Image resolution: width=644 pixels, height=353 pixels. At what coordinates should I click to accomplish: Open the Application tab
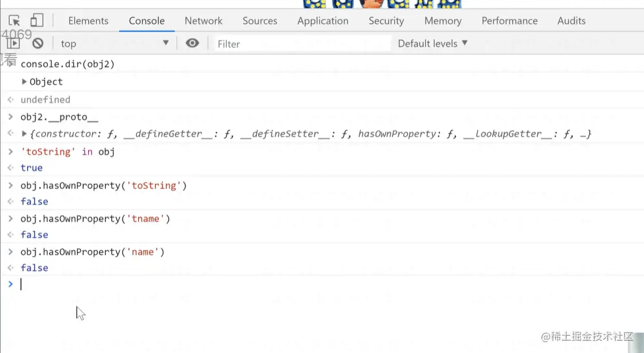(x=323, y=21)
